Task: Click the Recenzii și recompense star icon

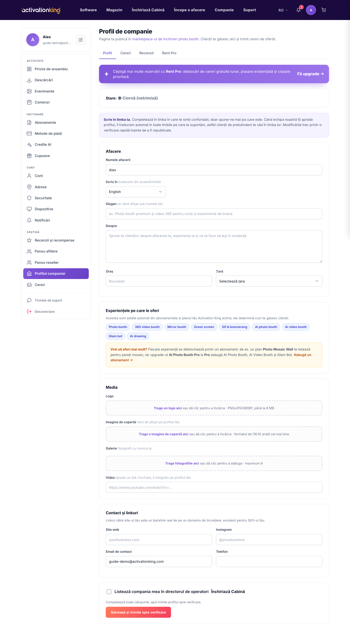Action: point(29,240)
